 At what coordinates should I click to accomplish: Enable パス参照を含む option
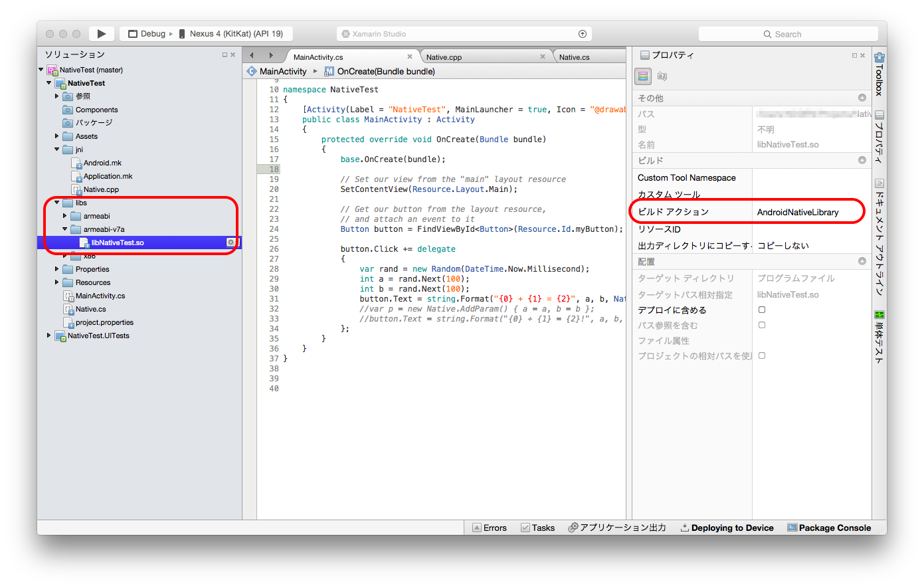pos(761,325)
